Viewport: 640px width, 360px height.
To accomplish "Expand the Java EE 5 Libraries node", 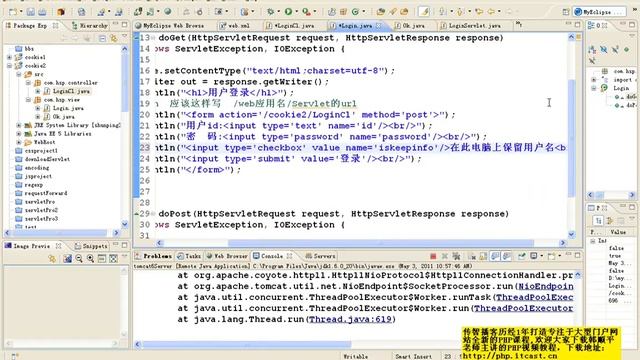I will pos(19,134).
